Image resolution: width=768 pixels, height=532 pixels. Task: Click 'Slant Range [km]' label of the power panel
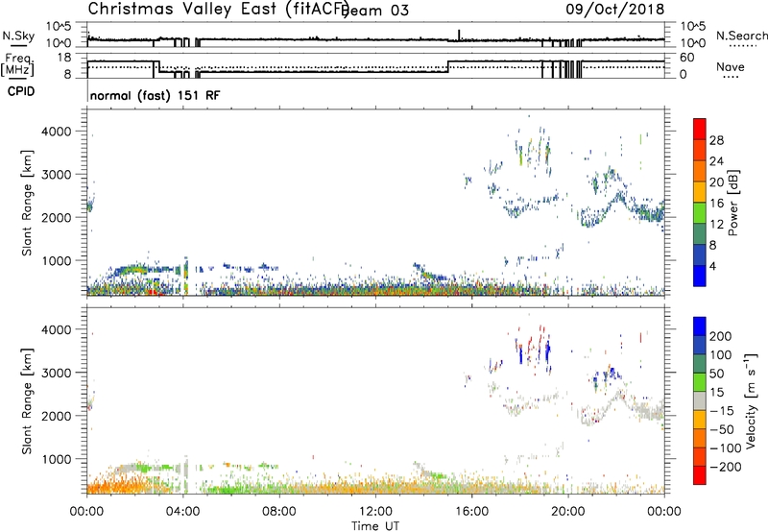click(27, 203)
